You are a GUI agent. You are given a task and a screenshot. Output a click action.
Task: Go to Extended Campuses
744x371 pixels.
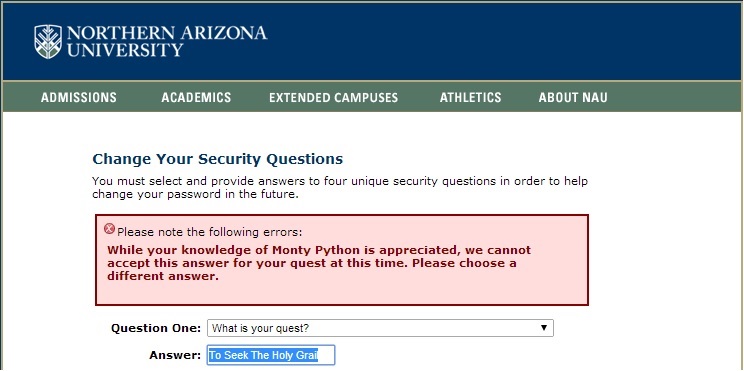tap(334, 98)
